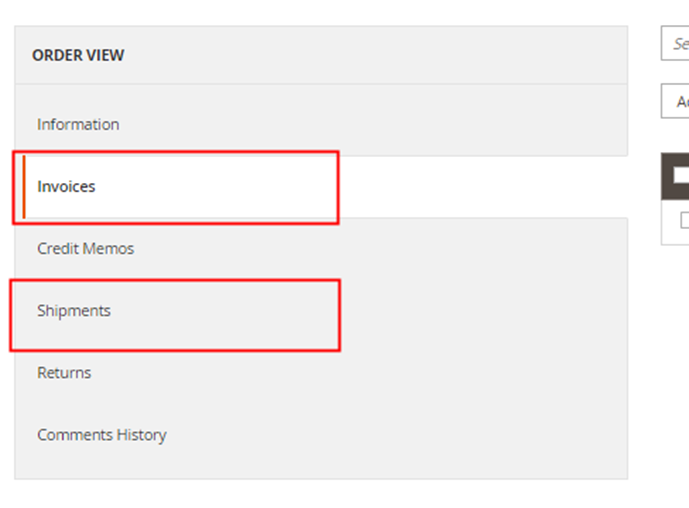The height and width of the screenshot is (508, 689).
Task: Go to the Returns tab
Action: (64, 373)
